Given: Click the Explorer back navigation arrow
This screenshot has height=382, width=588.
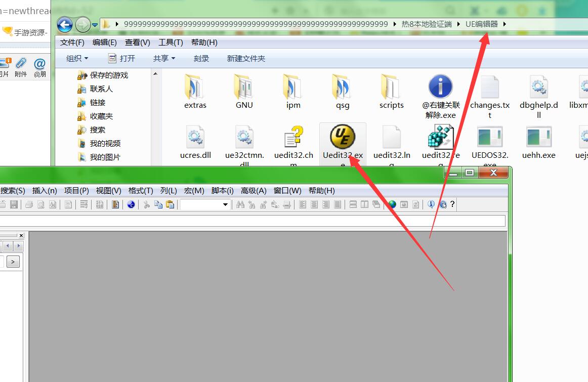Looking at the screenshot, I should point(65,24).
